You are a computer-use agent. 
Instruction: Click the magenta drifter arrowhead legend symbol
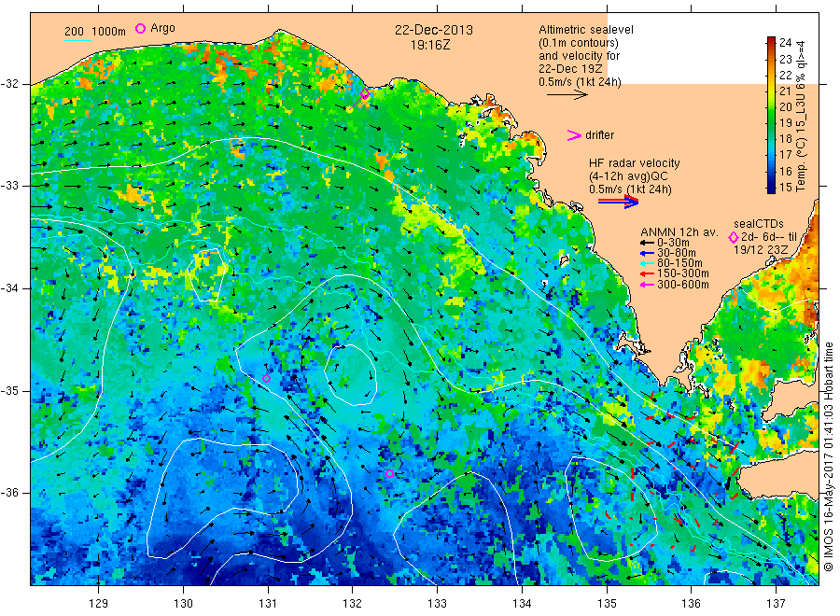coord(574,135)
